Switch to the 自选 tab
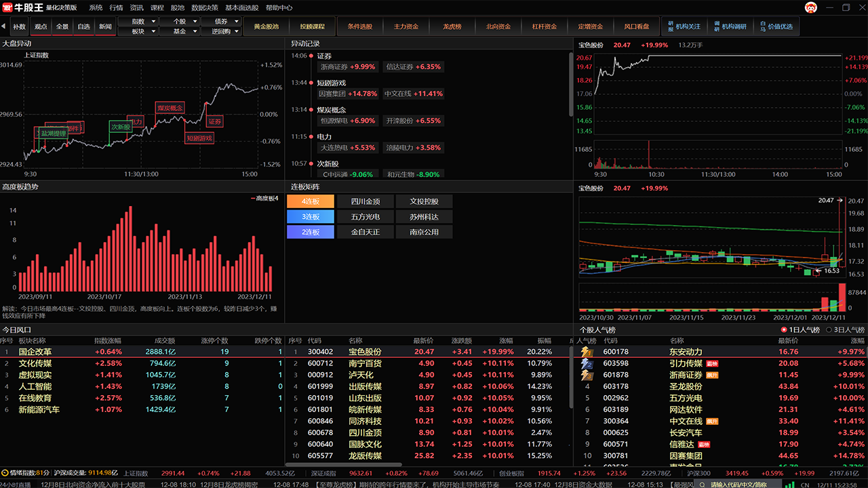The height and width of the screenshot is (488, 868). pos(83,26)
